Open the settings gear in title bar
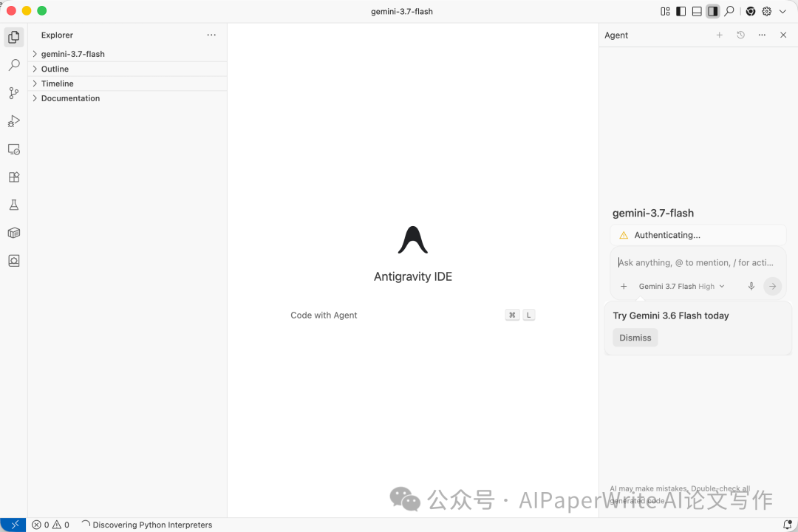Viewport: 798px width, 532px height. (x=767, y=11)
